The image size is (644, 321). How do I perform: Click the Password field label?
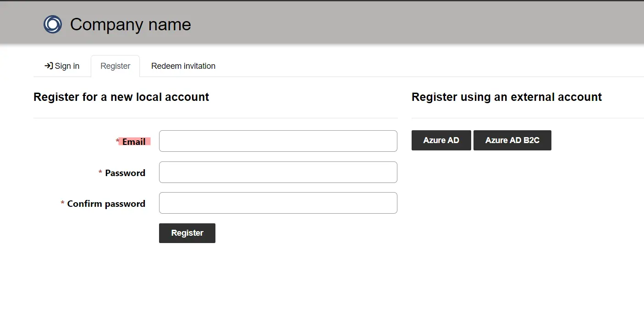click(126, 173)
